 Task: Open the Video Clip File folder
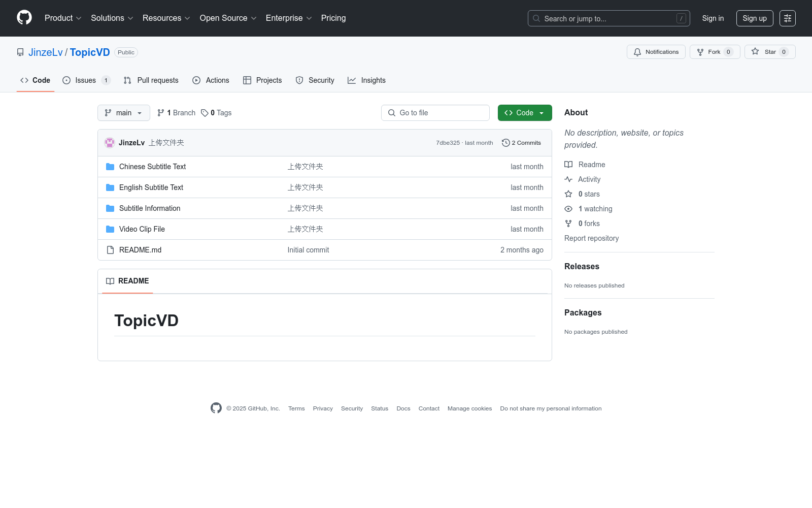click(142, 229)
